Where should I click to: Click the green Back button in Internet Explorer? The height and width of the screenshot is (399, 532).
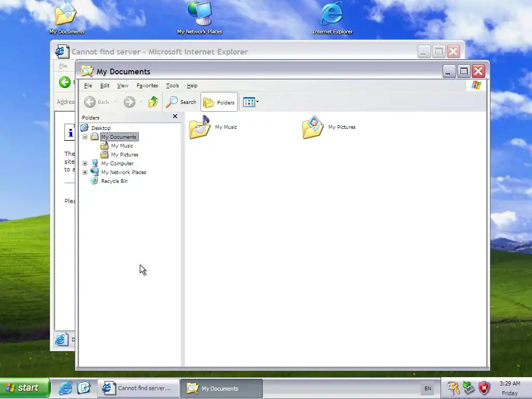click(x=64, y=82)
